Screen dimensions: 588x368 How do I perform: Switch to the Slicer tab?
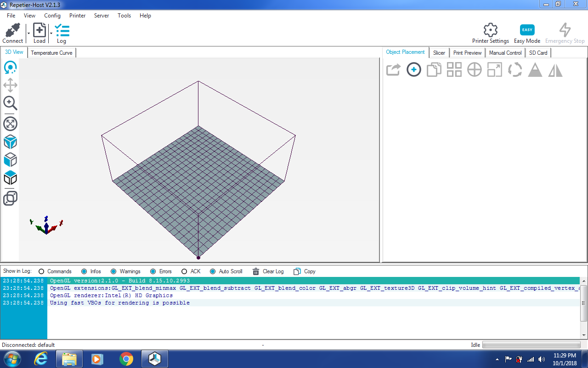tap(439, 53)
